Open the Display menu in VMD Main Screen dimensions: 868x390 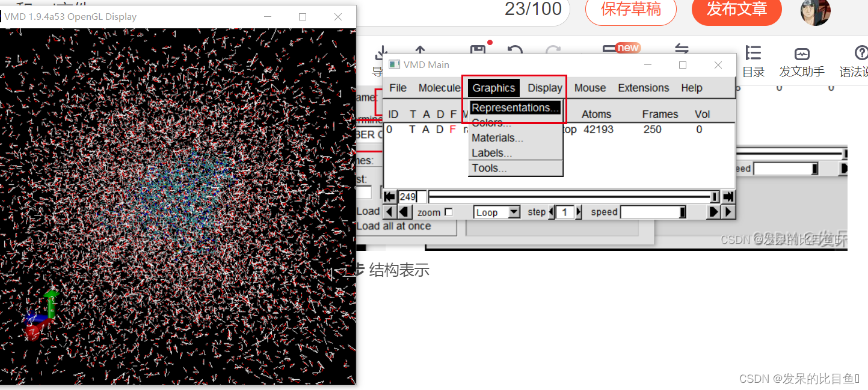545,88
